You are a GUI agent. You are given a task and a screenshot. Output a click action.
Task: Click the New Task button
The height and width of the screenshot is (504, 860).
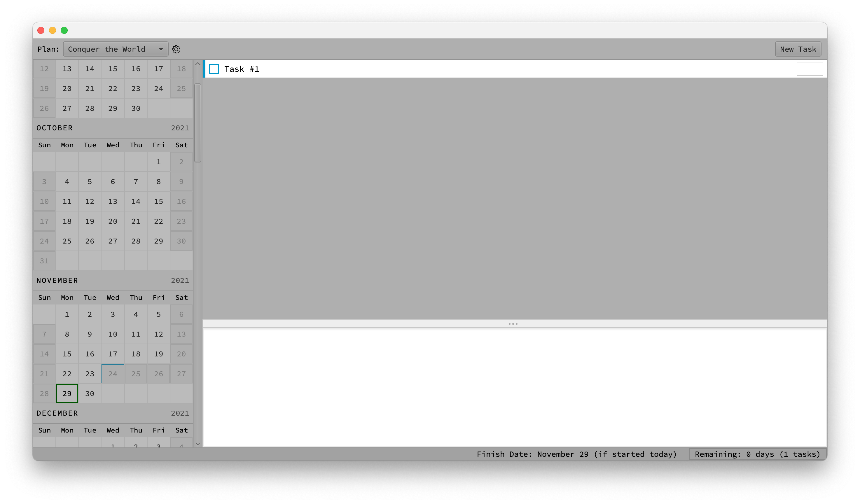pos(798,49)
